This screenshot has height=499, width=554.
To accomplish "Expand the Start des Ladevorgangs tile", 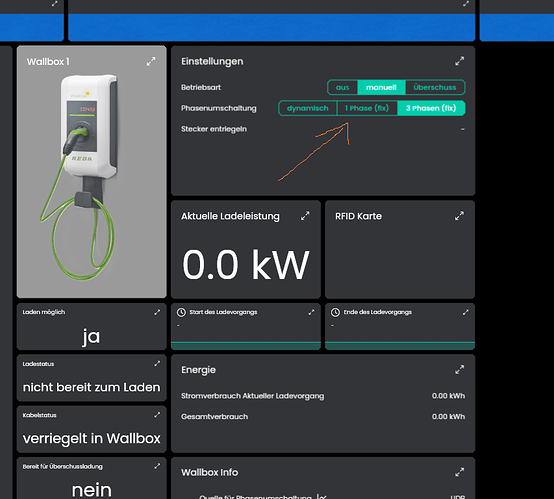I will pyautogui.click(x=311, y=312).
